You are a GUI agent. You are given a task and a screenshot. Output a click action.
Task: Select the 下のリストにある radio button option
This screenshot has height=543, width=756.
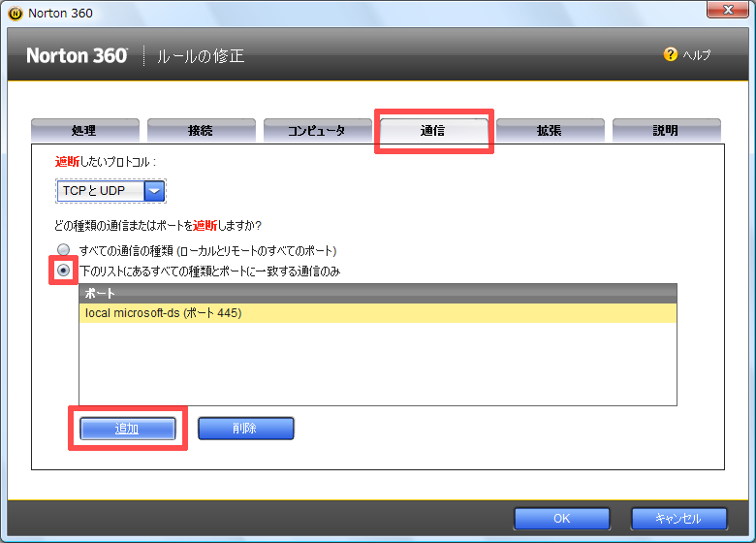64,271
